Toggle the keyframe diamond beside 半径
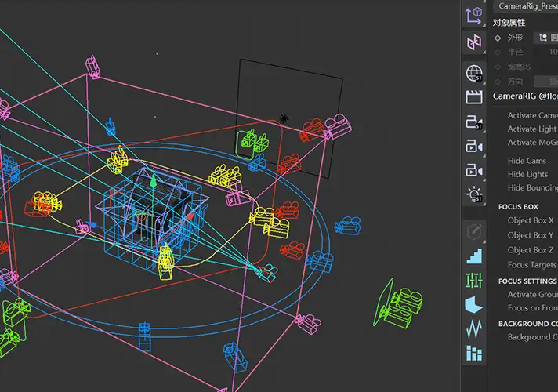558x392 pixels. point(498,53)
